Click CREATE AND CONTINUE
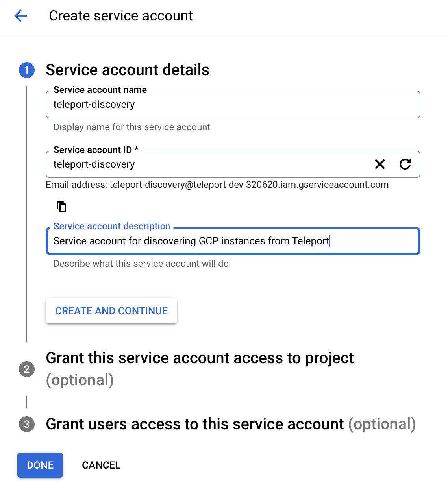Image resolution: width=448 pixels, height=495 pixels. [111, 311]
